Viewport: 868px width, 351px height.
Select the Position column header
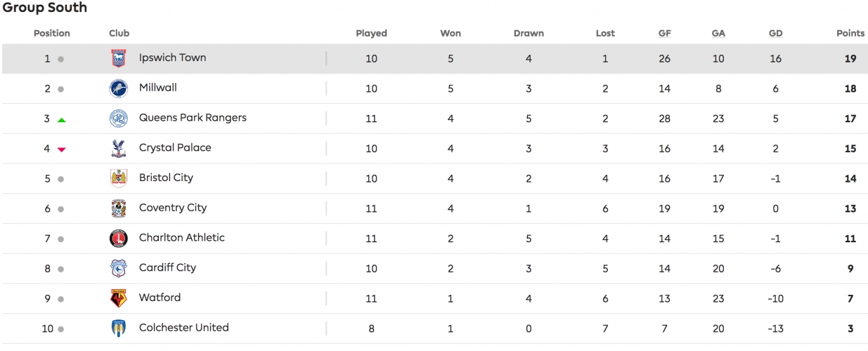click(52, 33)
